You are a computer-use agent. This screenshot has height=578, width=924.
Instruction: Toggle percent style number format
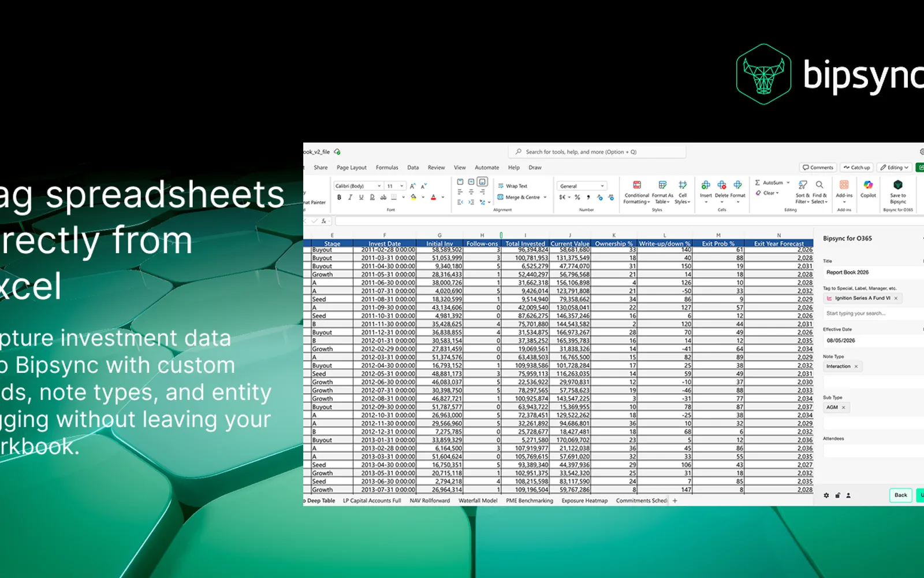(x=577, y=197)
